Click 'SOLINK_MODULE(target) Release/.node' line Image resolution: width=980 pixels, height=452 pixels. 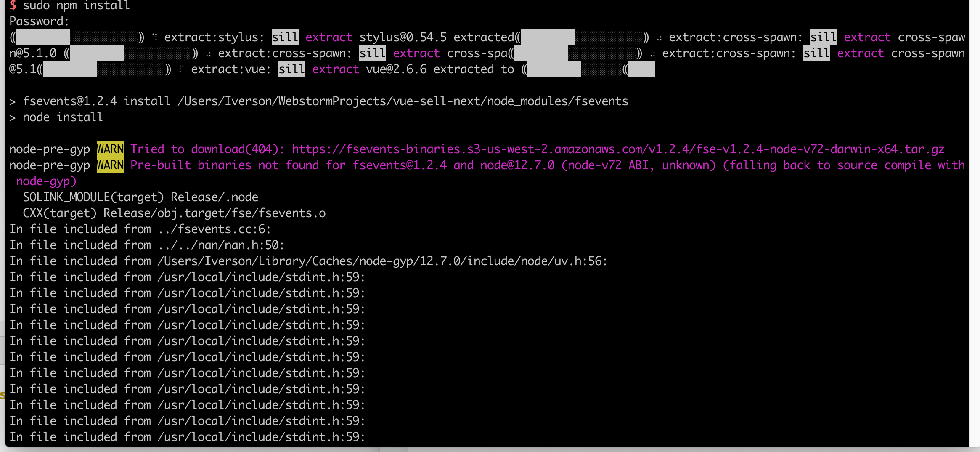pyautogui.click(x=140, y=197)
